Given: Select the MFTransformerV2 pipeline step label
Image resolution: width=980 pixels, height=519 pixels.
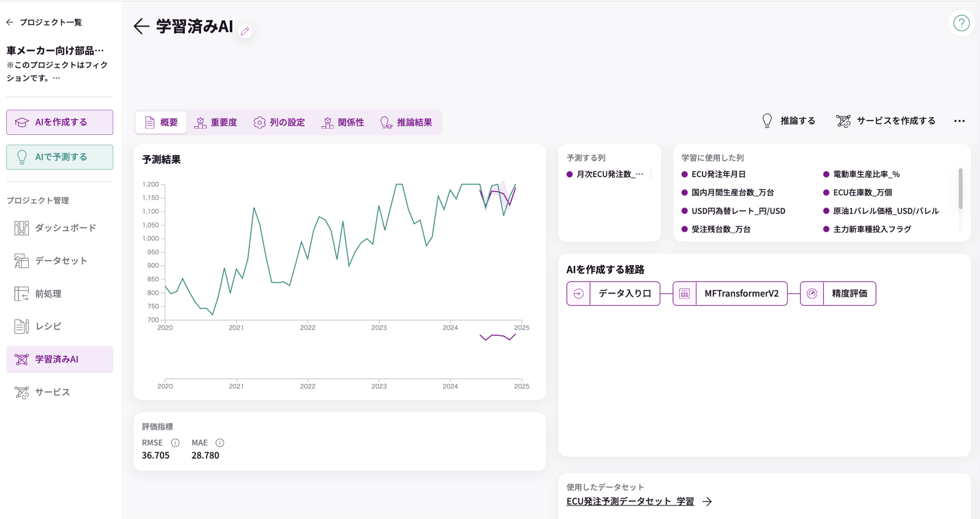Looking at the screenshot, I should 741,294.
